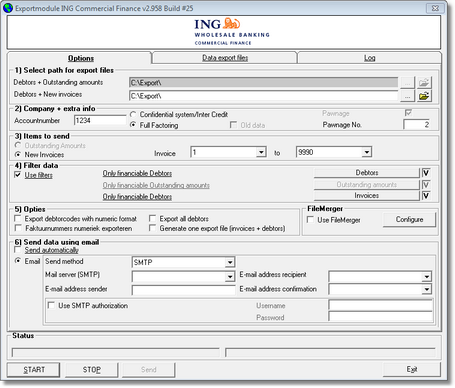
Task: Click the Exit button
Action: 412,369
